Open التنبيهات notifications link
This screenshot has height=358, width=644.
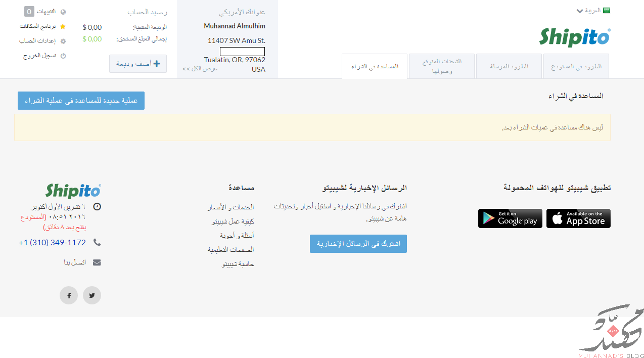pyautogui.click(x=47, y=12)
